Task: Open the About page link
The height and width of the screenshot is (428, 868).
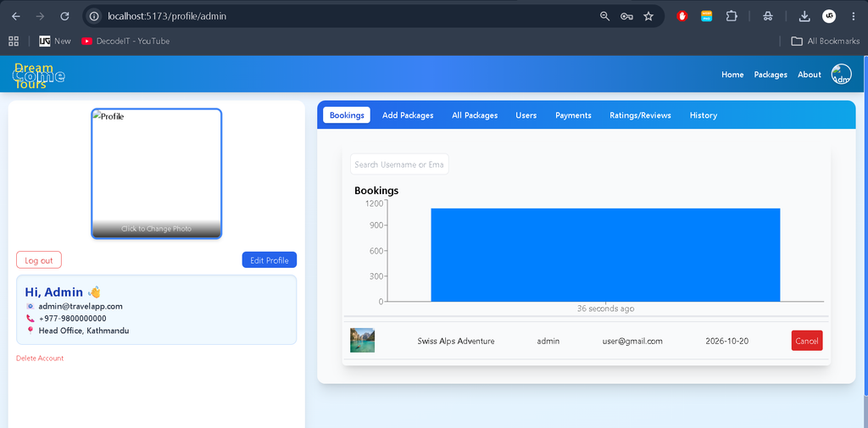Action: click(x=810, y=75)
